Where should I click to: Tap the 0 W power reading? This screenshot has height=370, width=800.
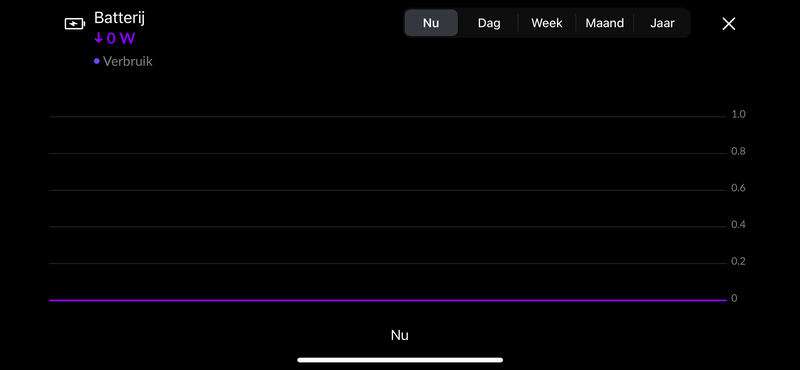point(121,39)
